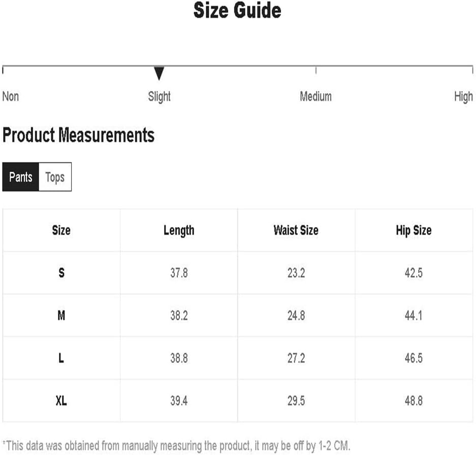Click the Size column header
The image size is (476, 455).
click(61, 230)
